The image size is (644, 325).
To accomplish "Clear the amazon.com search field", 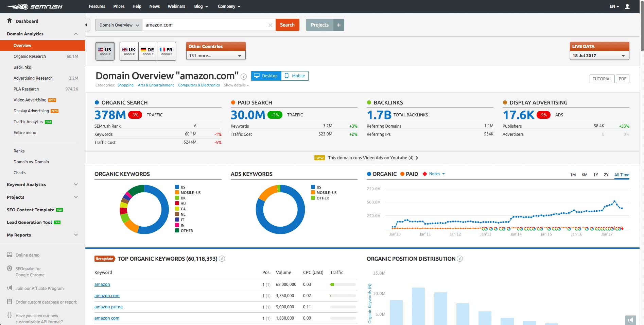I will (270, 25).
